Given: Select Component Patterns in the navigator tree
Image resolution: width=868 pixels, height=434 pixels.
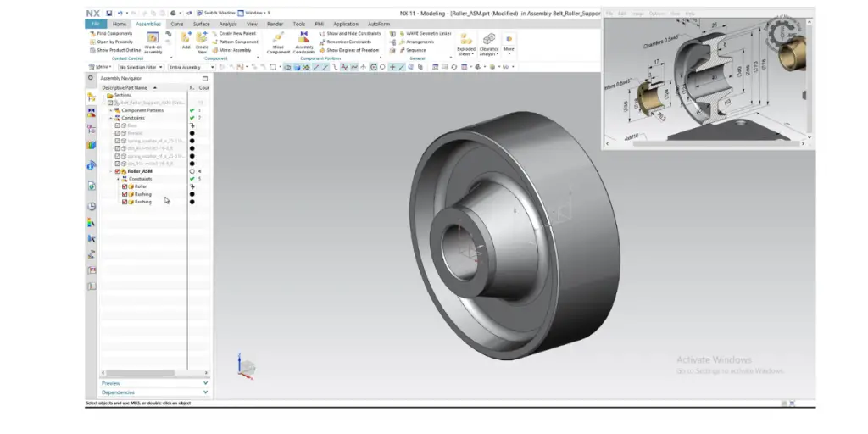Looking at the screenshot, I should pos(142,110).
